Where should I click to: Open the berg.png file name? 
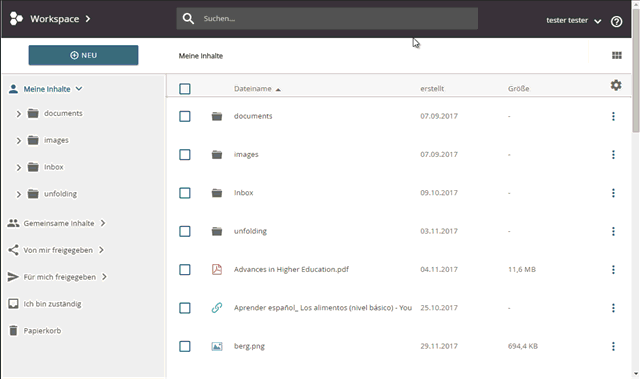pos(249,346)
